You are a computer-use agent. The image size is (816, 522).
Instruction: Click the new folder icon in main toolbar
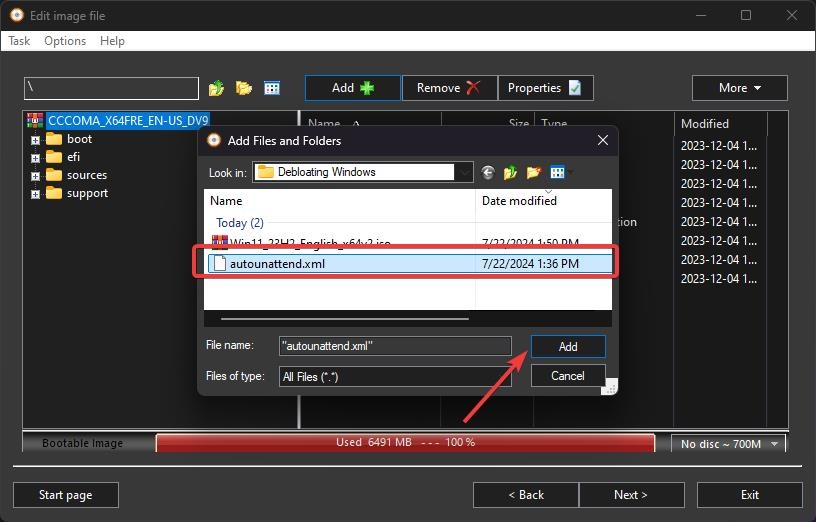(x=244, y=88)
